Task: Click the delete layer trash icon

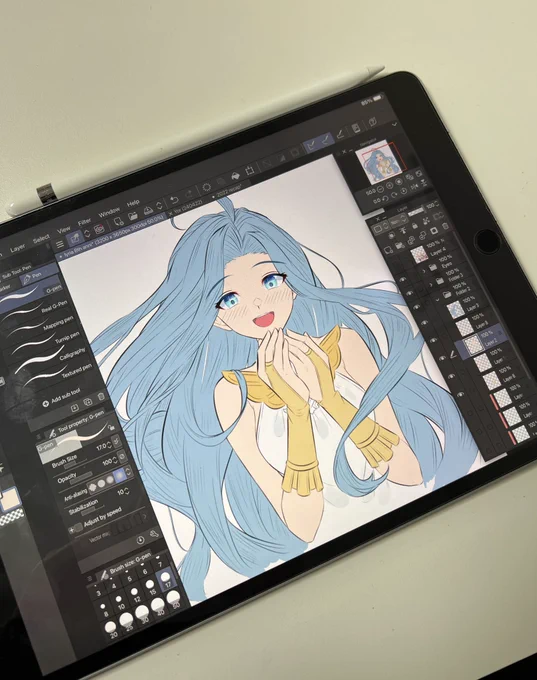Action: pyautogui.click(x=445, y=226)
